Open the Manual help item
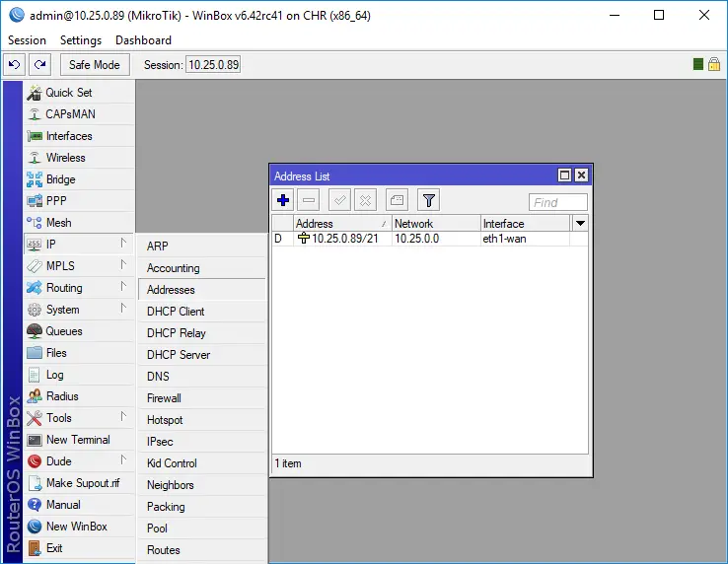The height and width of the screenshot is (564, 728). (79, 505)
